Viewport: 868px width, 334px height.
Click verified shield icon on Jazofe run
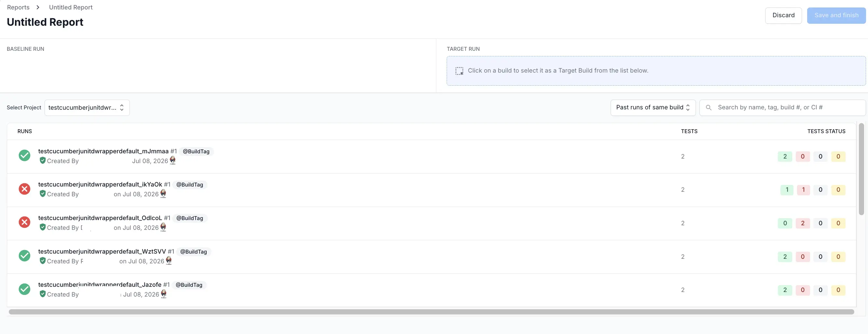(x=42, y=294)
